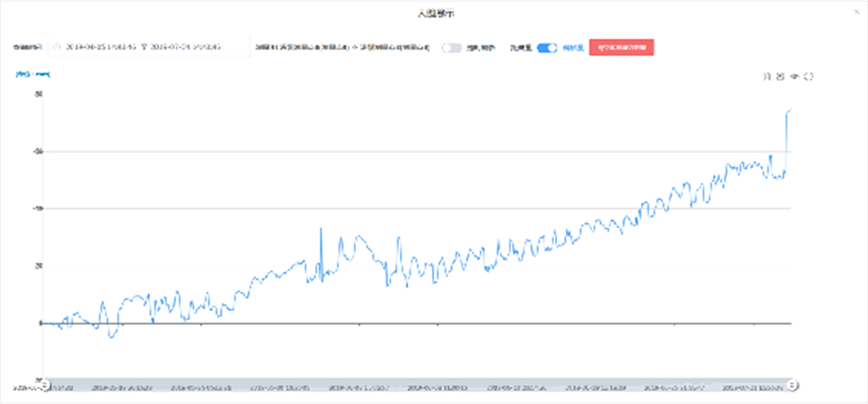Click the final spike at the chart's right end
Viewport: 868px width, 404px height.
(x=788, y=112)
